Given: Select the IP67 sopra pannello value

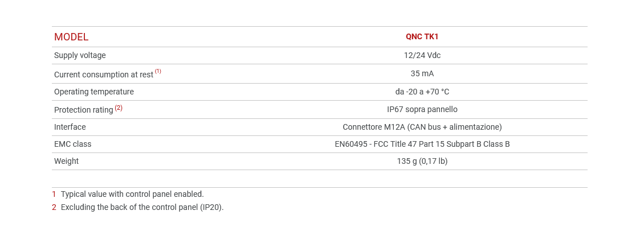Looking at the screenshot, I should pos(422,109).
